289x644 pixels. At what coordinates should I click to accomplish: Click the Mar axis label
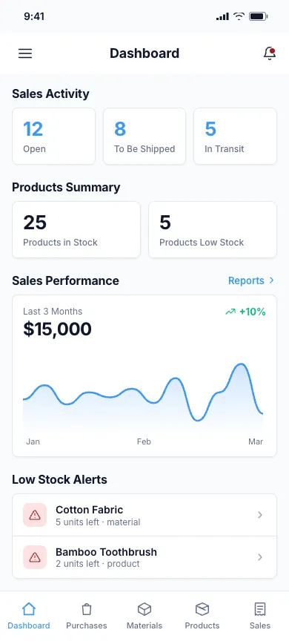(256, 441)
